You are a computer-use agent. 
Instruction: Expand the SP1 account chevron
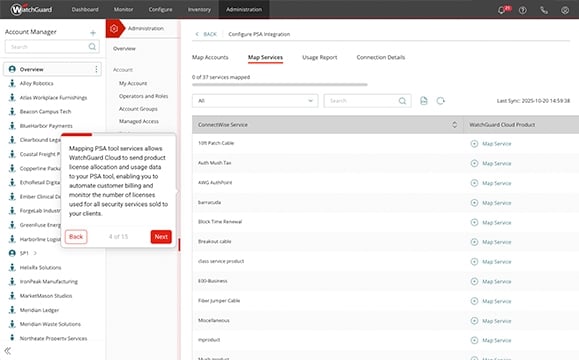35,253
